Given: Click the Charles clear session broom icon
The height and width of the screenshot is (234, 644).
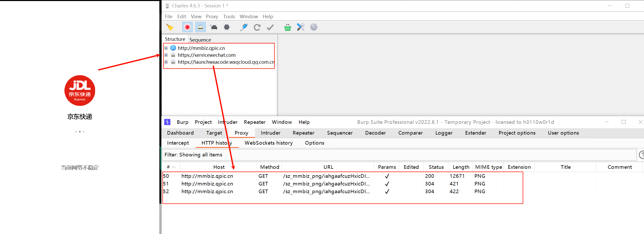Looking at the screenshot, I should [170, 27].
